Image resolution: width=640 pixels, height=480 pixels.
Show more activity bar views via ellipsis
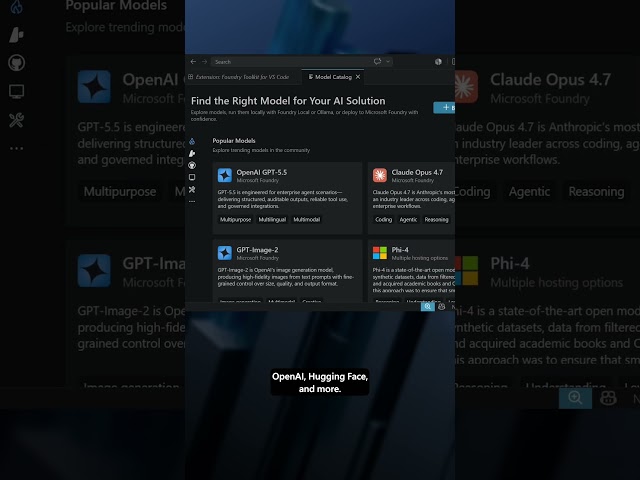click(192, 201)
